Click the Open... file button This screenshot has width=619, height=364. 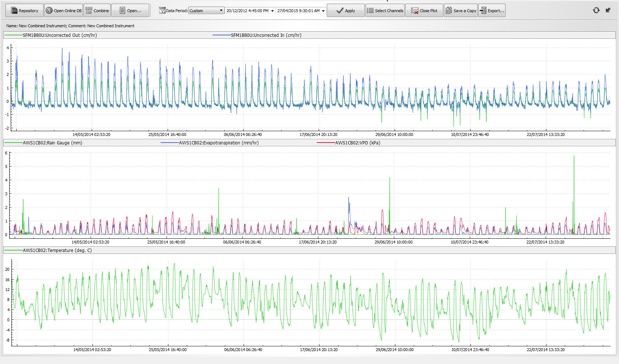tap(130, 11)
